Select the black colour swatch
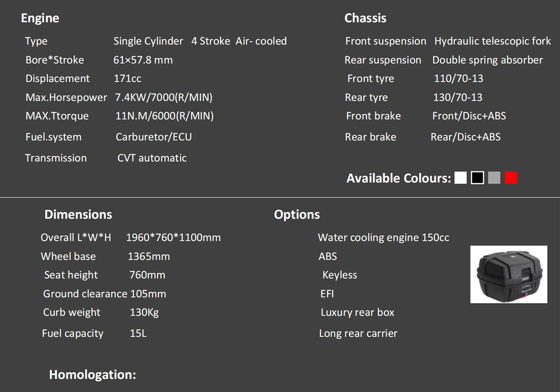Screen dimensions: 560x392 coord(477,178)
